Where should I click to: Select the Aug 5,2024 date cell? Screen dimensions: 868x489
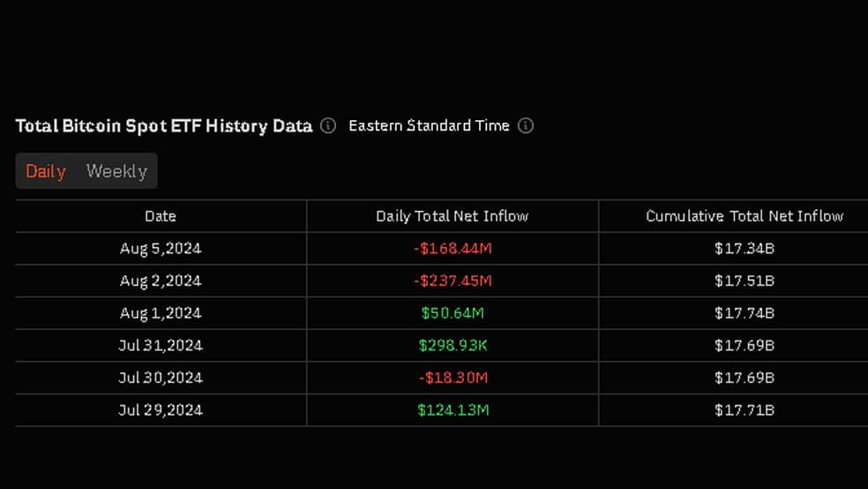coord(161,248)
